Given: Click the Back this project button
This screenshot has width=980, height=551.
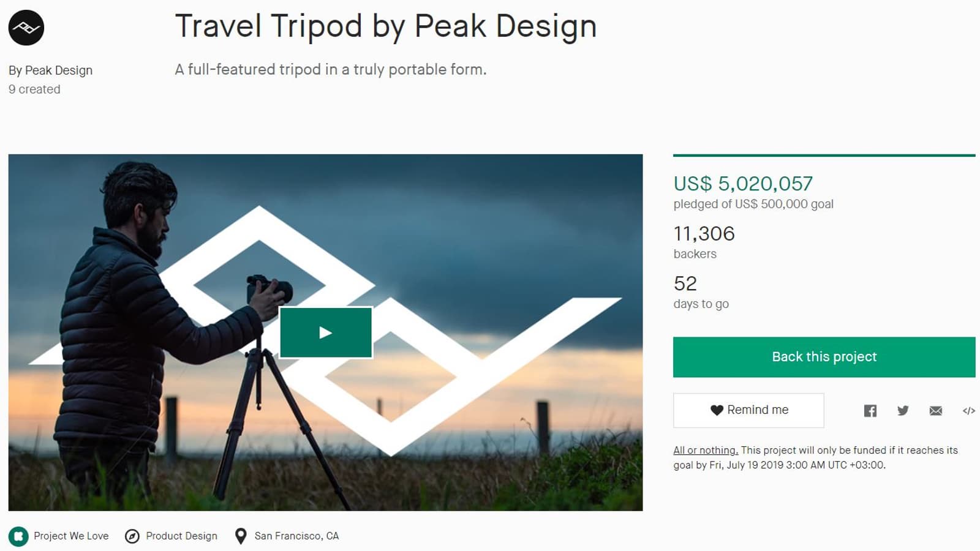Looking at the screenshot, I should (x=824, y=357).
